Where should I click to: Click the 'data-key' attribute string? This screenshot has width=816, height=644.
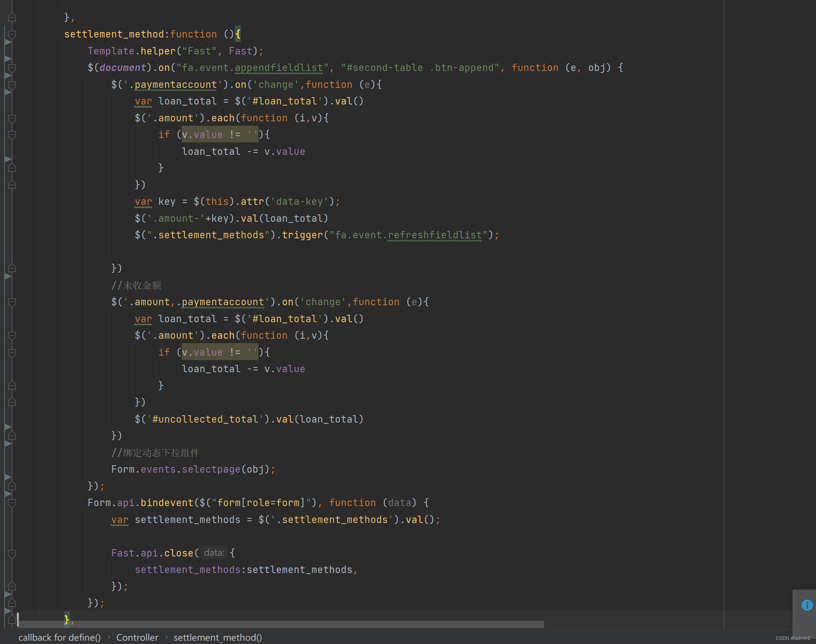coord(300,202)
